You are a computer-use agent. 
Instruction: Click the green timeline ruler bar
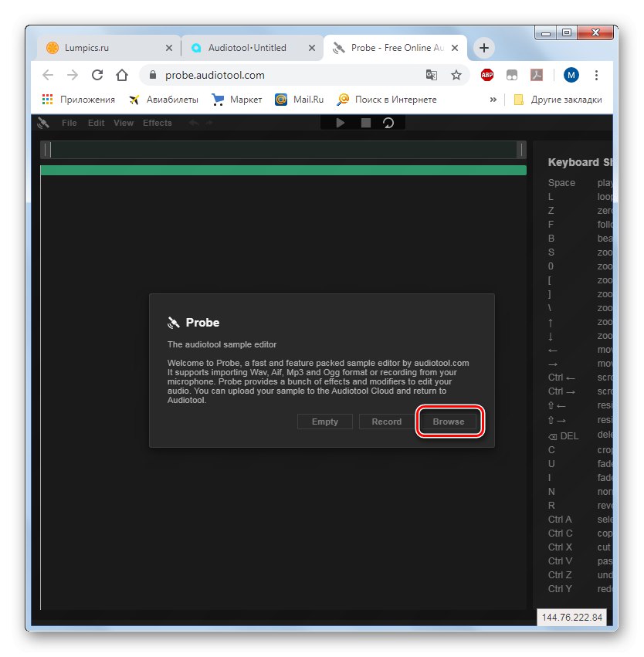[x=283, y=170]
